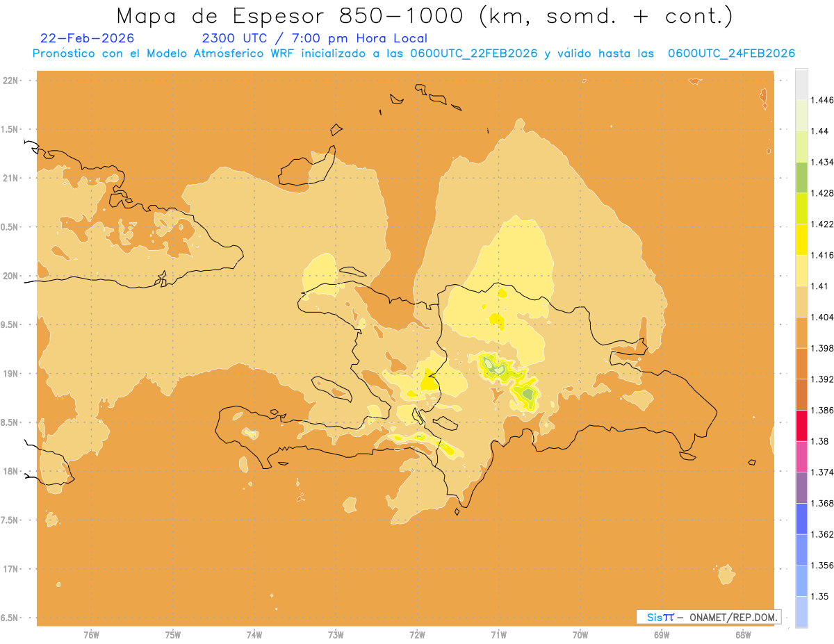Click the 19N latitude axis label

(10, 374)
